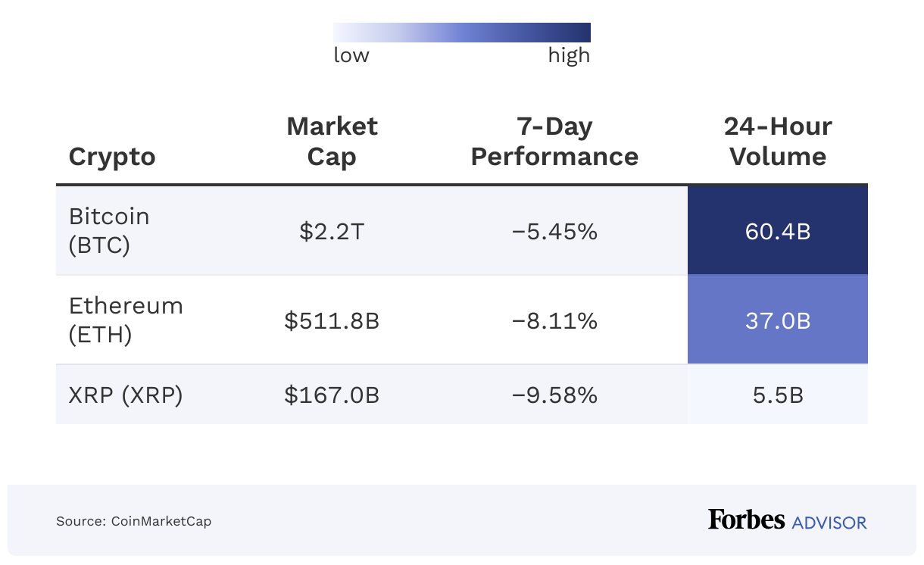
Task: Click the Market Cap column header
Action: pyautogui.click(x=332, y=142)
